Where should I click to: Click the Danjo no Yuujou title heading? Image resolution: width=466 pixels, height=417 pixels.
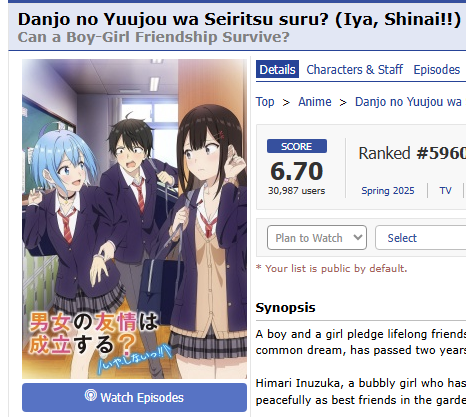pos(239,19)
